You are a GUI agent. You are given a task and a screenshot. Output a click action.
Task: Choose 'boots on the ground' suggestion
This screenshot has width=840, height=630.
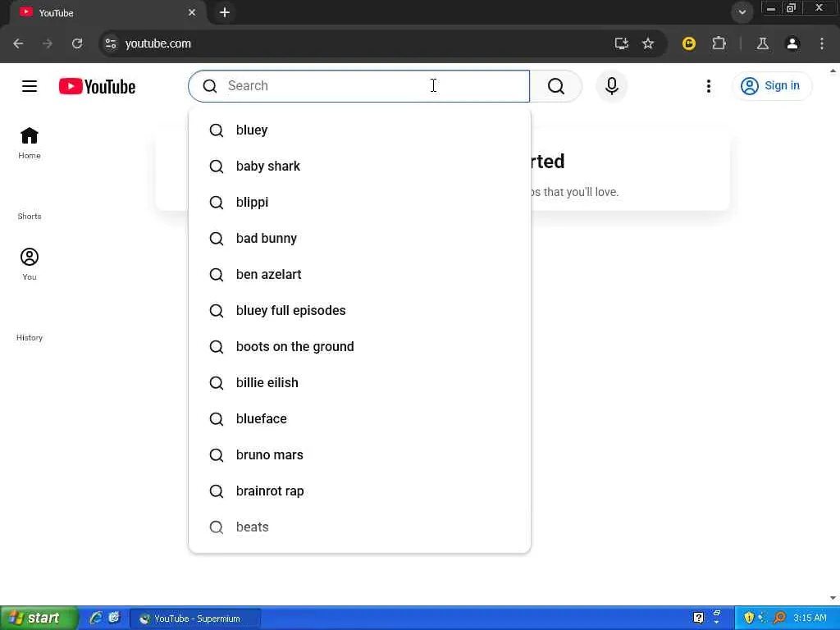[359, 347]
